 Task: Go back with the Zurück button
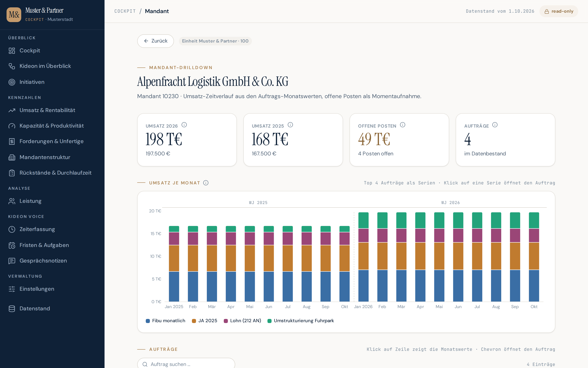point(156,41)
